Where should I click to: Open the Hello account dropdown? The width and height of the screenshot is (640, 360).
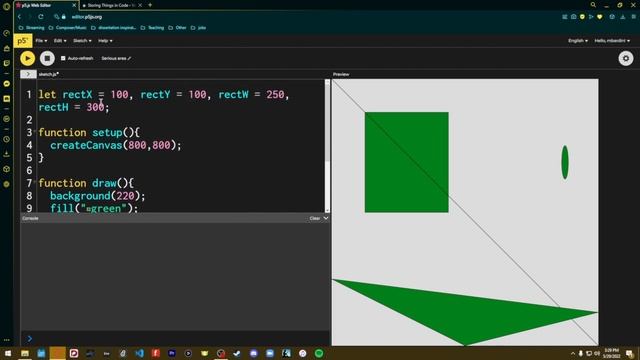(x=612, y=41)
